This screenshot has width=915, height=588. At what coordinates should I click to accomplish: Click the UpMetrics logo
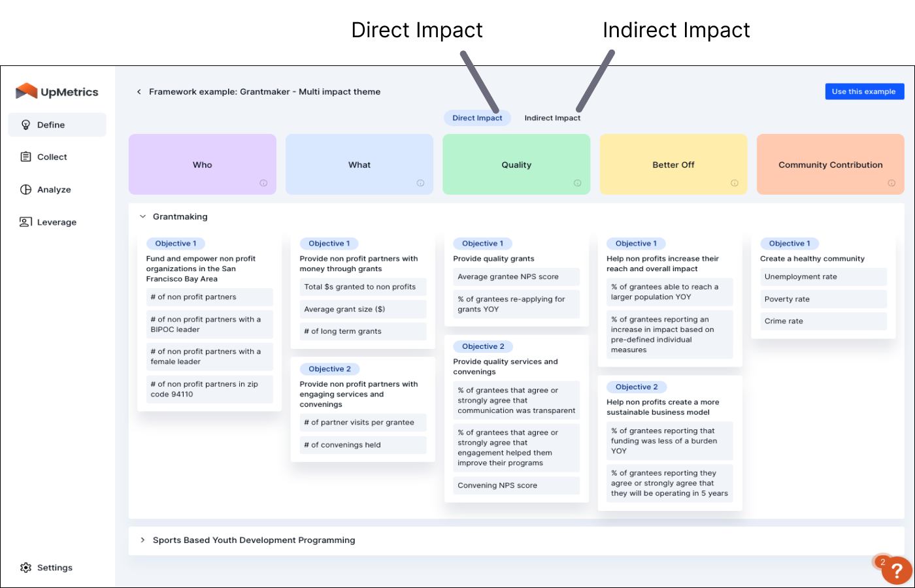point(56,91)
